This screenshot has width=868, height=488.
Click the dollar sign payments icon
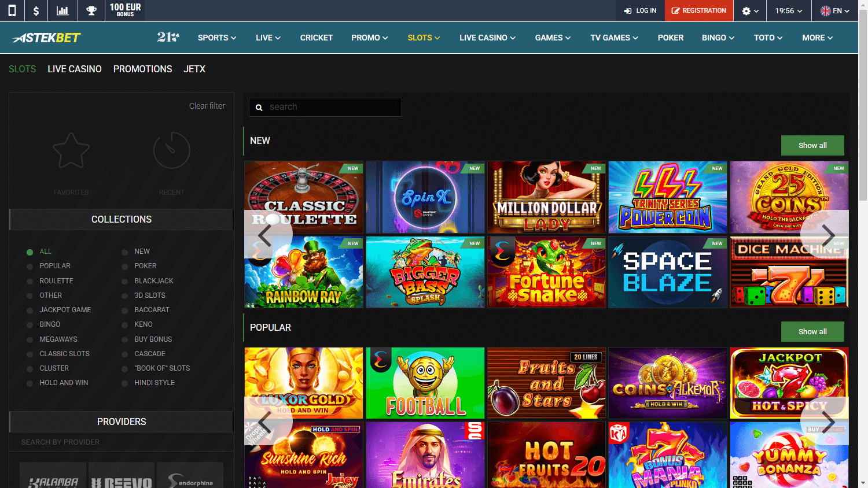click(x=36, y=10)
